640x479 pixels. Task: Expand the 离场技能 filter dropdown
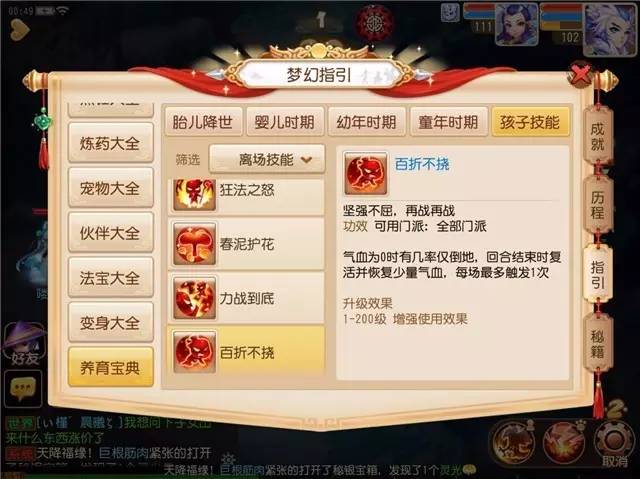click(x=267, y=160)
